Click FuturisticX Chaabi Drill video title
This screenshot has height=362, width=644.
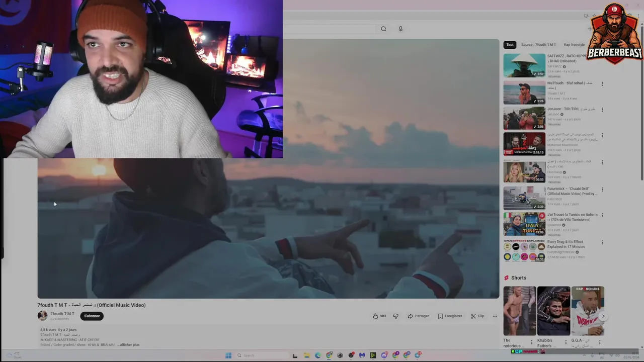[572, 191]
